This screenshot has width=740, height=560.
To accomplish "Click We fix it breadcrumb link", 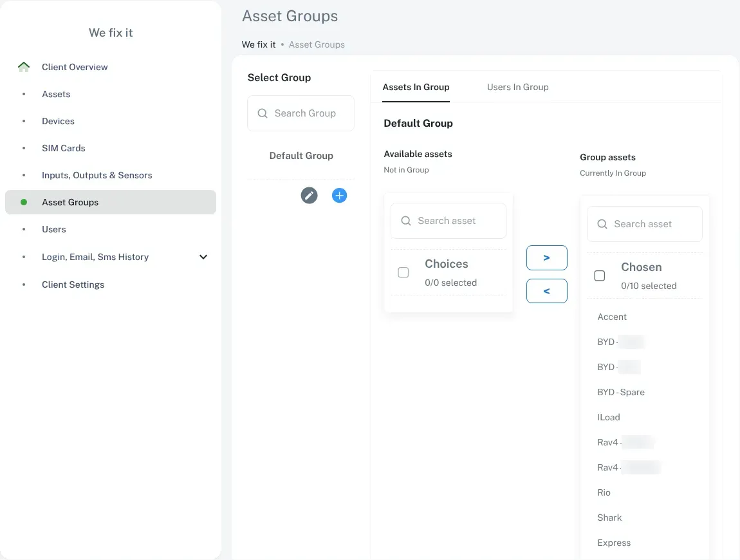I will (x=259, y=44).
